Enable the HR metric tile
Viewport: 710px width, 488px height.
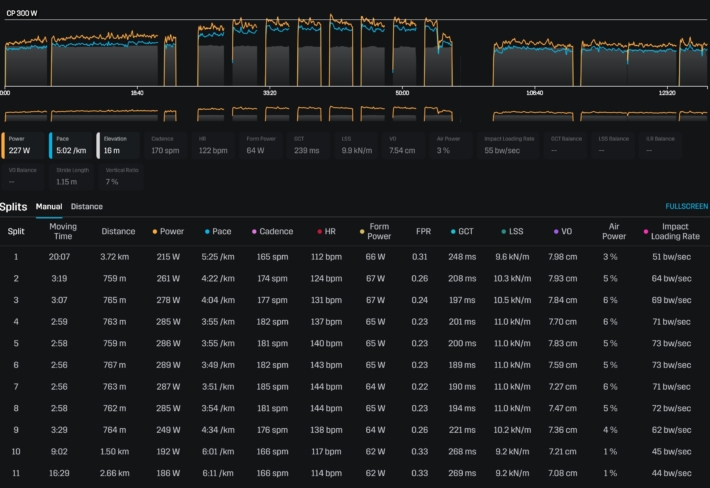coord(214,146)
